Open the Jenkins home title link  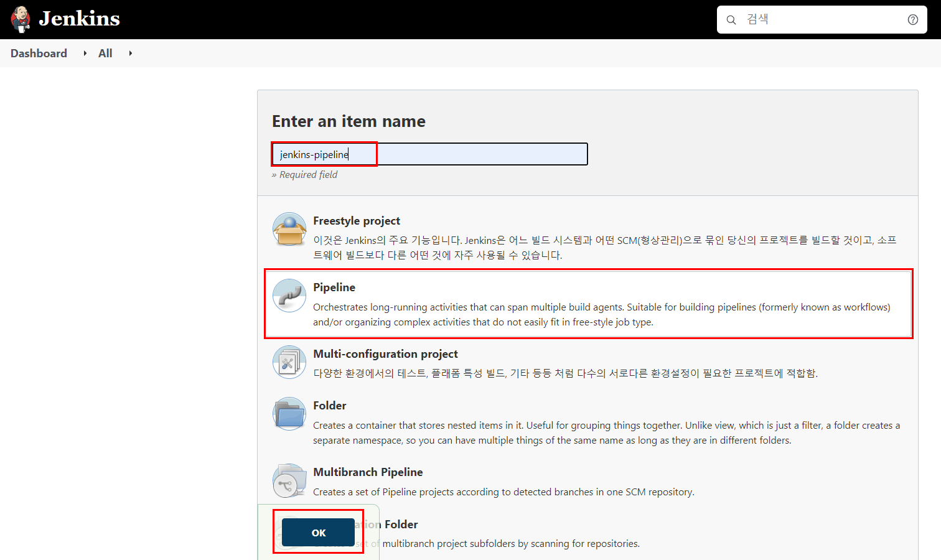[79, 19]
